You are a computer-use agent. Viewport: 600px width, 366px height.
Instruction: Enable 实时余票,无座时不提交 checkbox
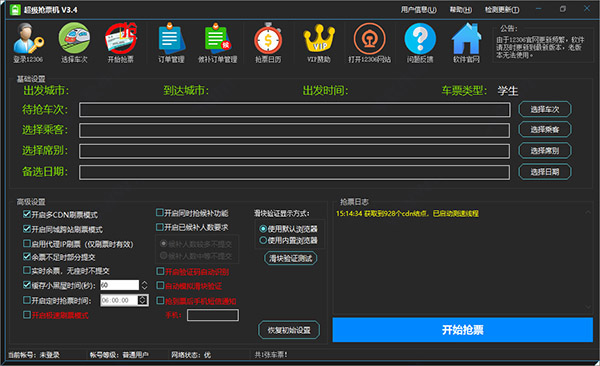tap(27, 270)
